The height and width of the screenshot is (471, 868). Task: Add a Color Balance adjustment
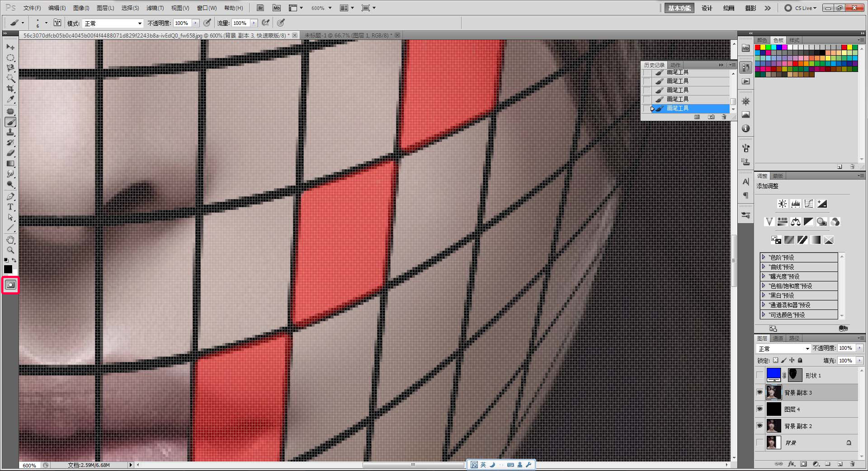pos(796,222)
